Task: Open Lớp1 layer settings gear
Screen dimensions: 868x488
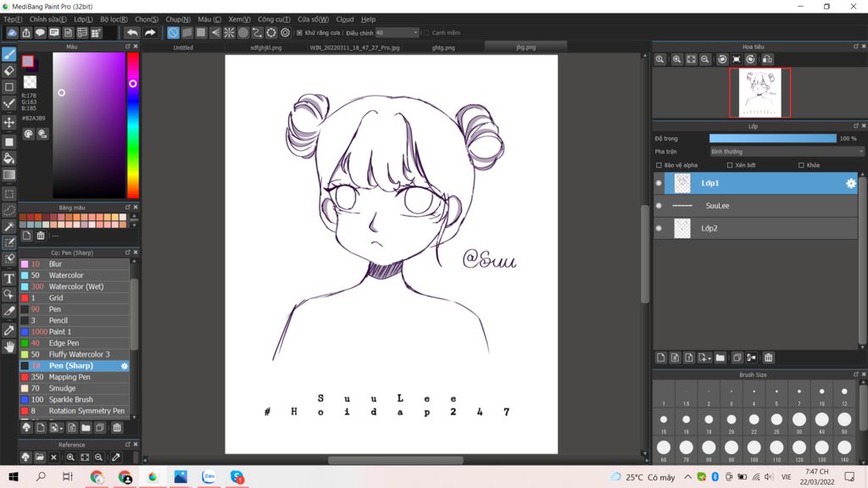Action: click(851, 183)
